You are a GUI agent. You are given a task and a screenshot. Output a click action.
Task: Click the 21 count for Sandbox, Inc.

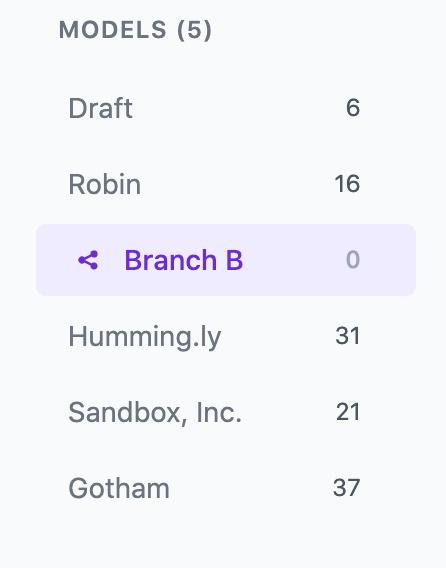tap(348, 412)
